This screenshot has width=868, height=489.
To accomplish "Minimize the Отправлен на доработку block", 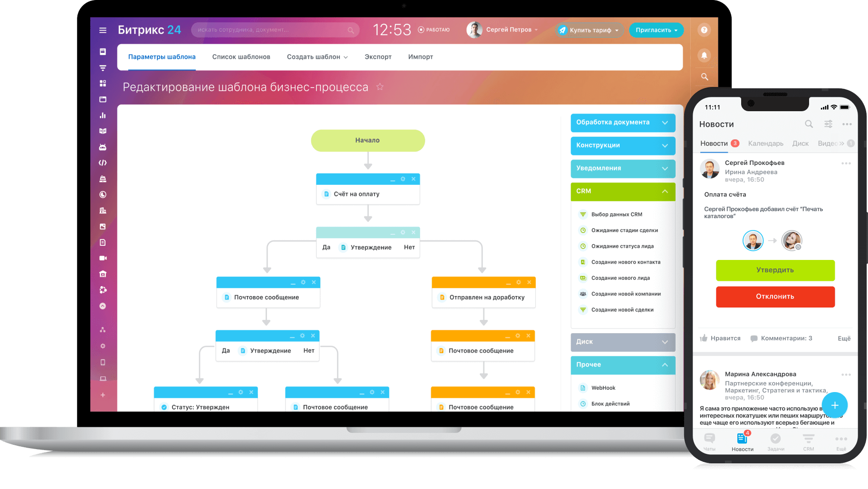I will click(x=508, y=283).
